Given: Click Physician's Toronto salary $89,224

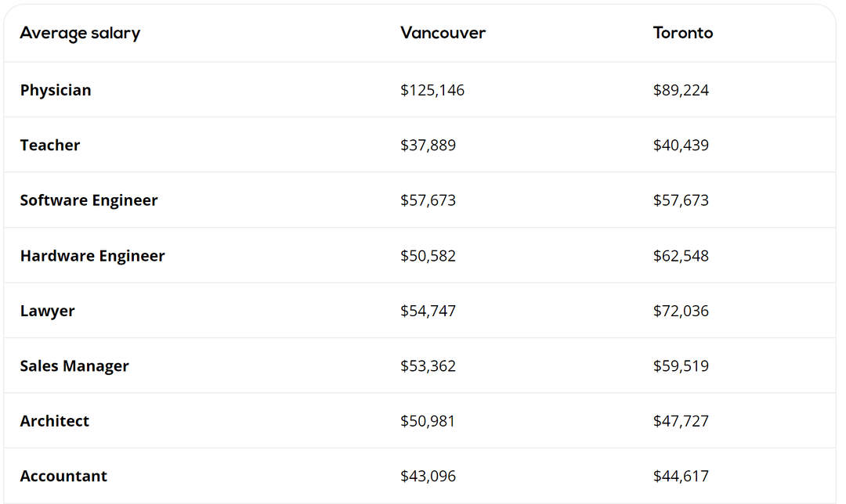Looking at the screenshot, I should 681,90.
